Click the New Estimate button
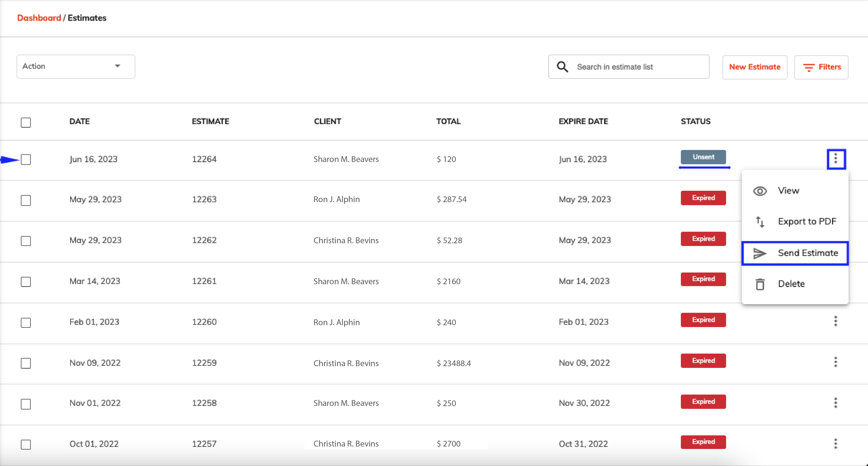 pyautogui.click(x=755, y=67)
